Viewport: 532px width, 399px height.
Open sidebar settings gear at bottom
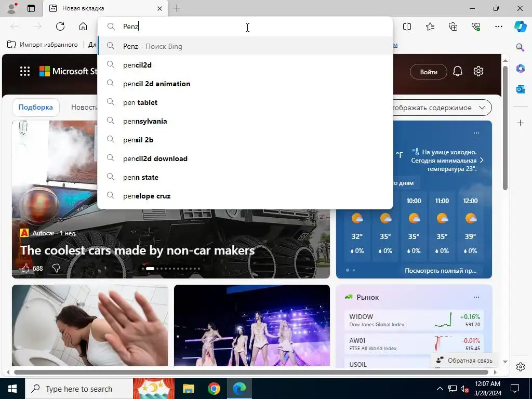click(x=520, y=367)
